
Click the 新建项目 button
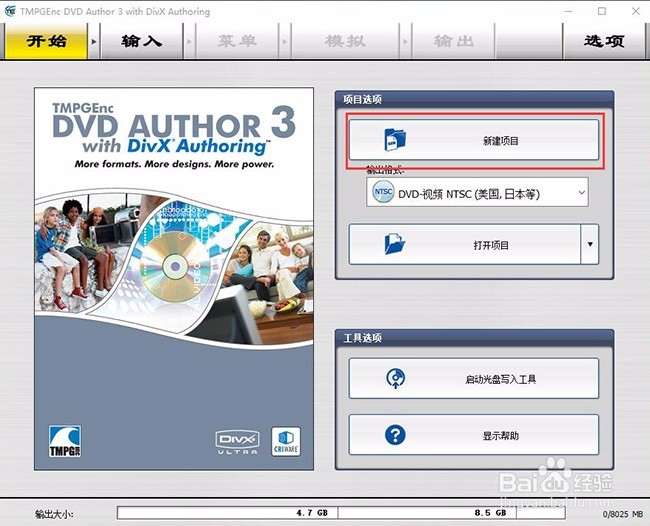[474, 140]
